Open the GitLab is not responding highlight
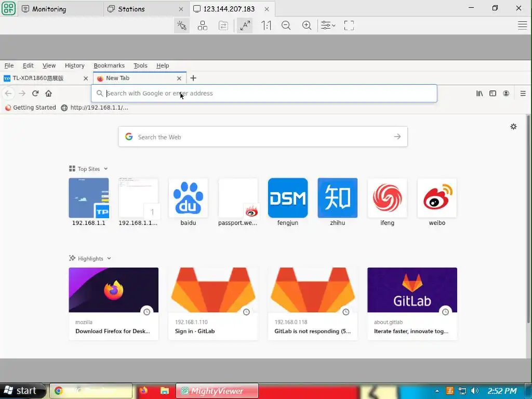 point(313,303)
